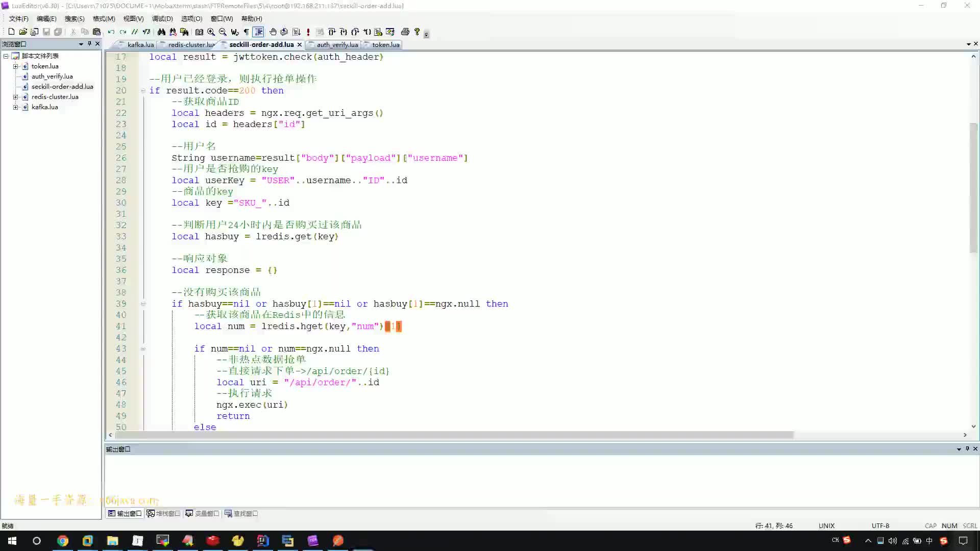The height and width of the screenshot is (551, 980).
Task: Click the Open file folder icon
Action: 23,32
